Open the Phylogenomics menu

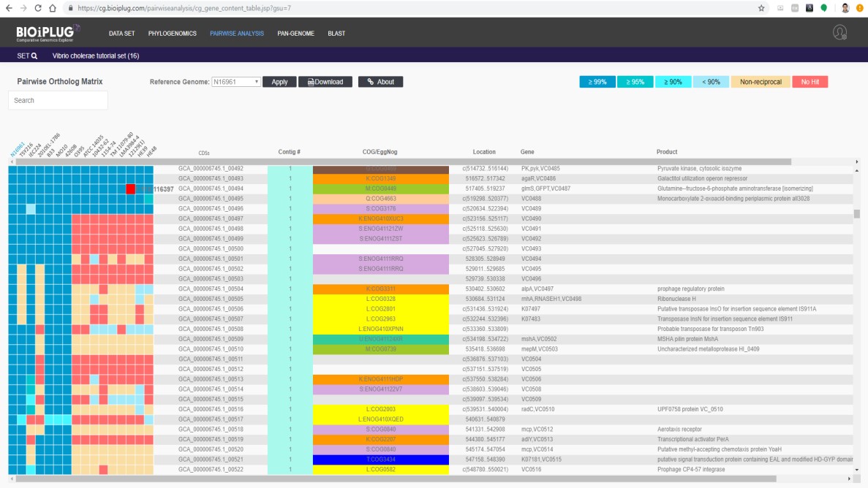coord(172,34)
